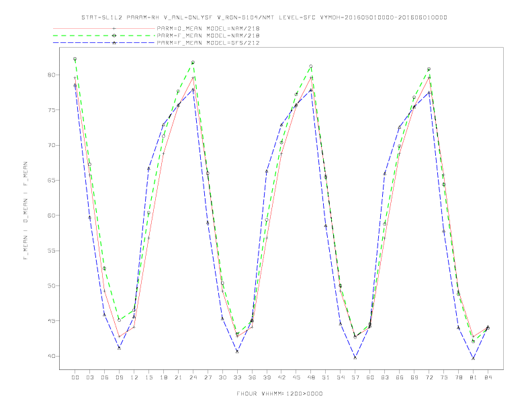The height and width of the screenshot is (411, 532).
Task: Click the chart title starting STAT=SL1L2
Action: 264,17
